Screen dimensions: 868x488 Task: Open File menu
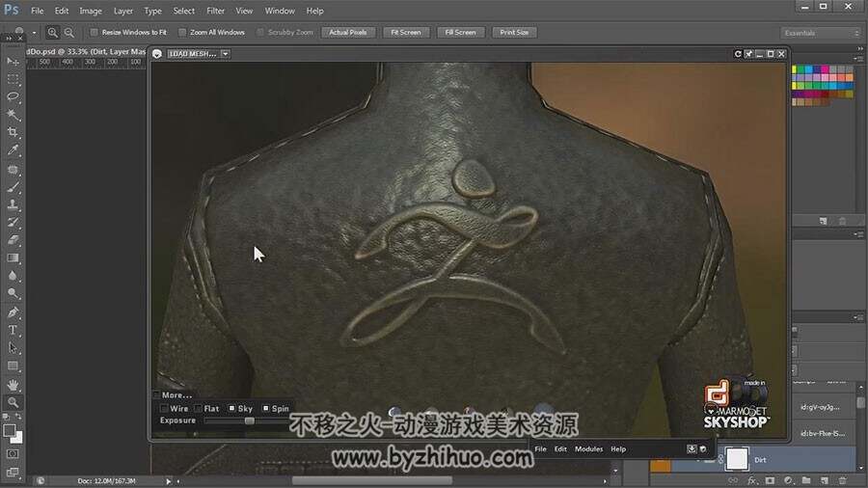click(37, 11)
